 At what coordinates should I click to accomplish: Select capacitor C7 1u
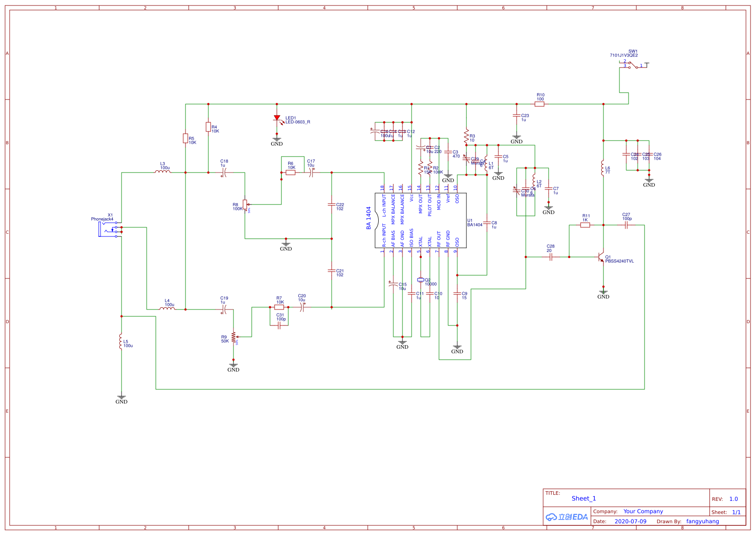coord(549,189)
